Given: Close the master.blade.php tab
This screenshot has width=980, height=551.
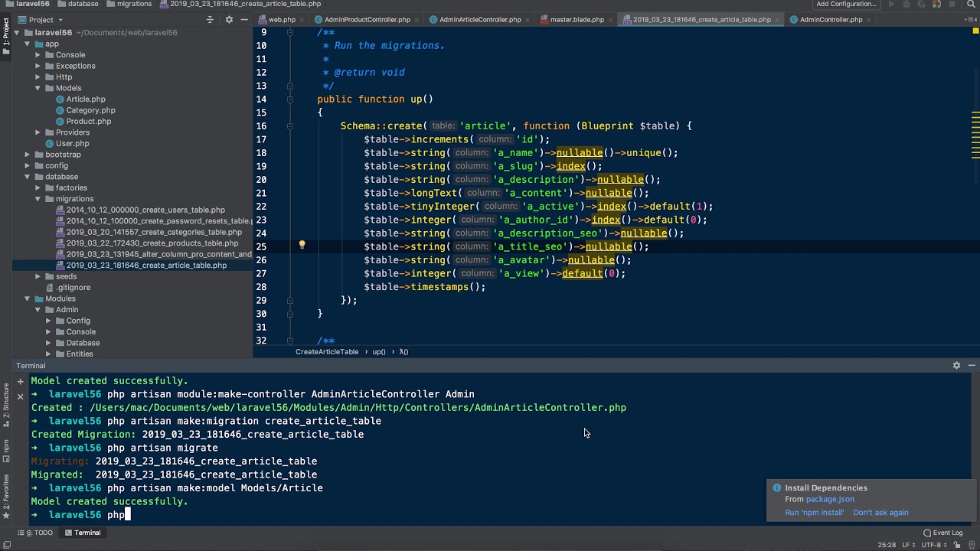Looking at the screenshot, I should [612, 20].
